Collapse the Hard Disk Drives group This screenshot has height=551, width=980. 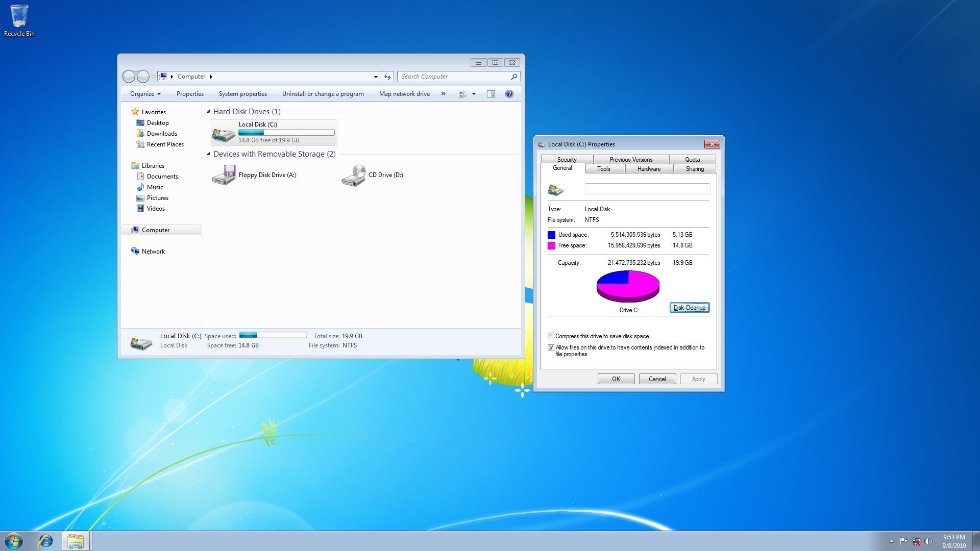(x=208, y=112)
